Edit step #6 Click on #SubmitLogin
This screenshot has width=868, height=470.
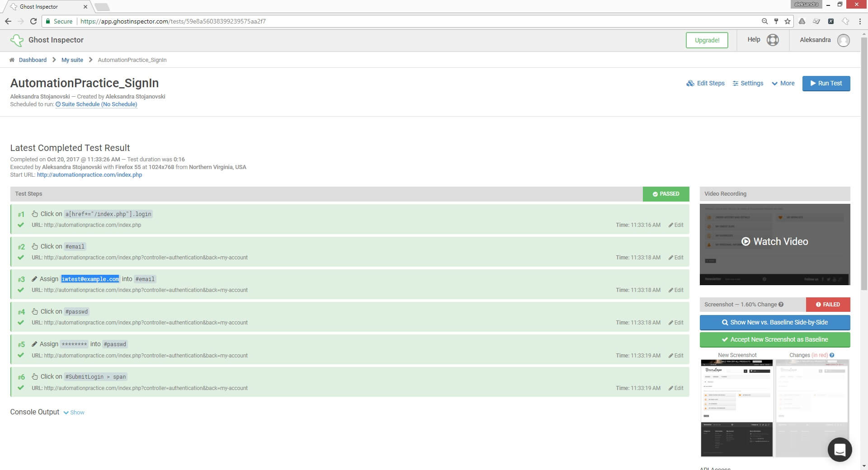[676, 388]
